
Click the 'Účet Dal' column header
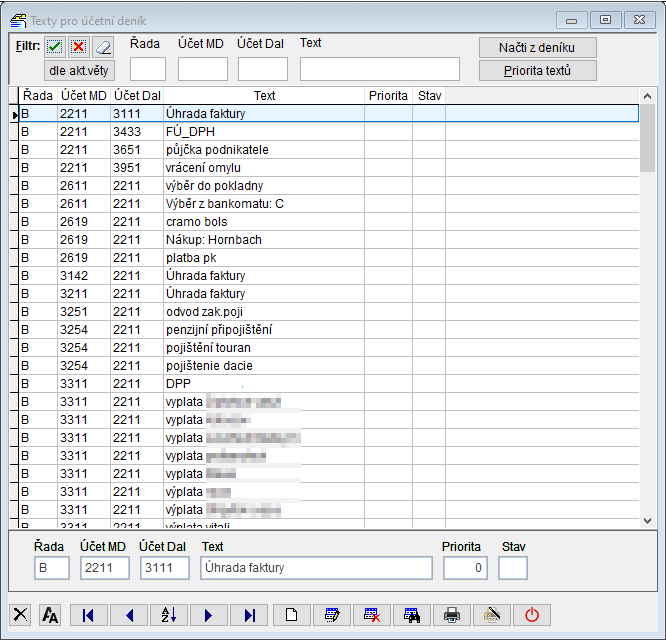[137, 96]
